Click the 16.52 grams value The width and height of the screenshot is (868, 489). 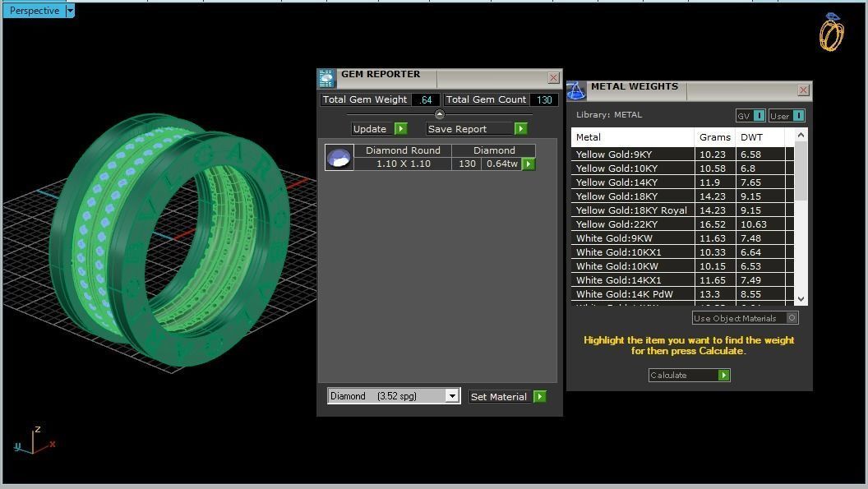tap(713, 224)
